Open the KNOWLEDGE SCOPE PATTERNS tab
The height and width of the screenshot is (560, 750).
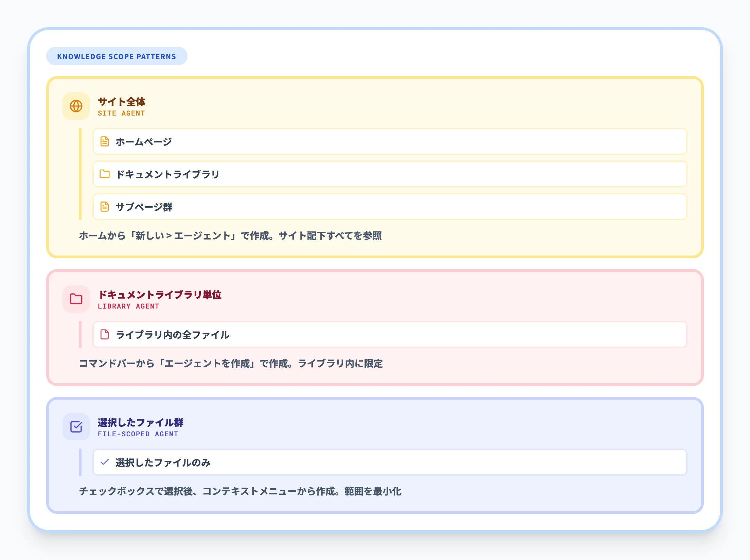coord(117,56)
